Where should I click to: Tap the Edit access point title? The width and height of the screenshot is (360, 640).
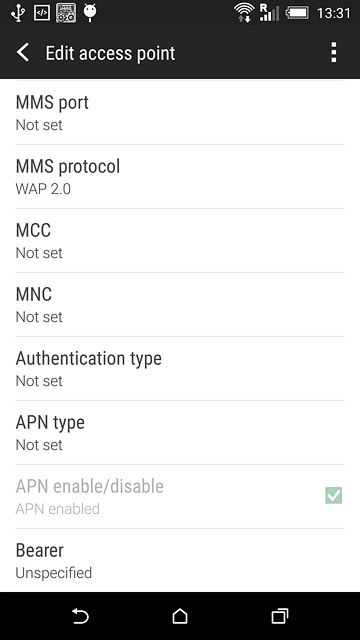click(110, 53)
